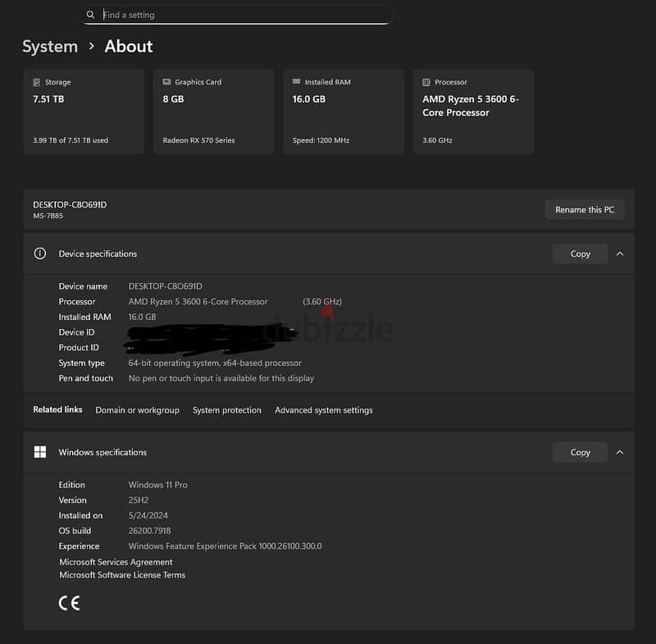Screen dimensions: 656x644
Task: Copy the Windows specifications
Action: point(580,452)
